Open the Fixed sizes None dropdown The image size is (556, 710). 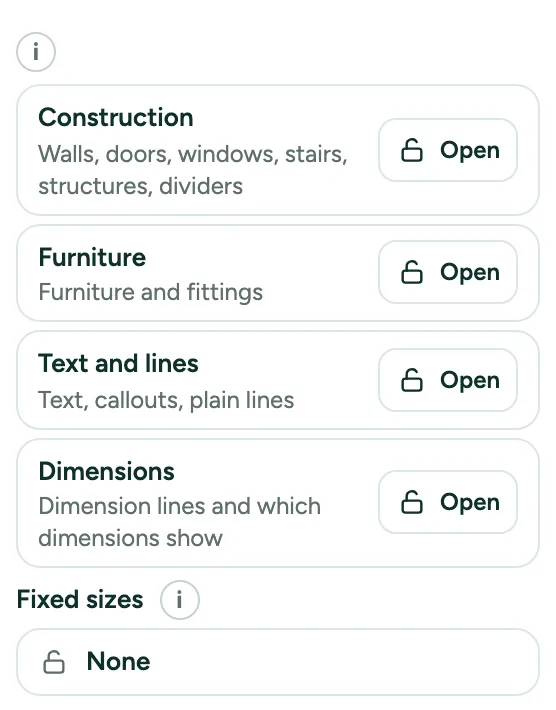[278, 662]
